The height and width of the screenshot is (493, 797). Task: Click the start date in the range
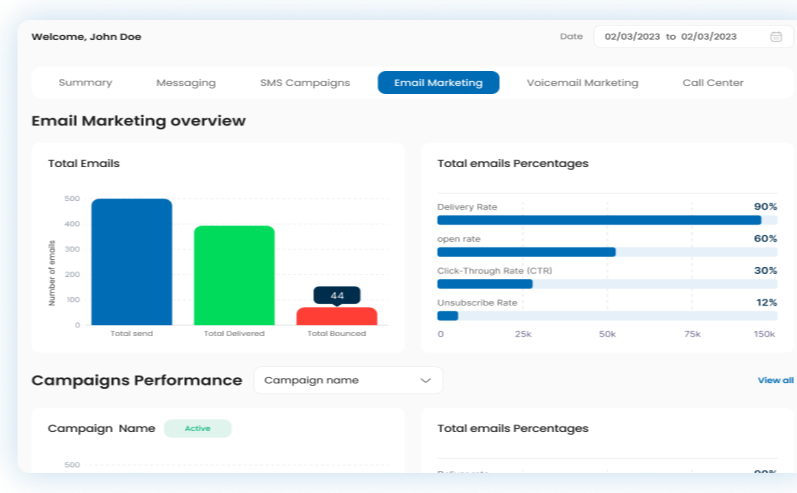click(x=634, y=37)
